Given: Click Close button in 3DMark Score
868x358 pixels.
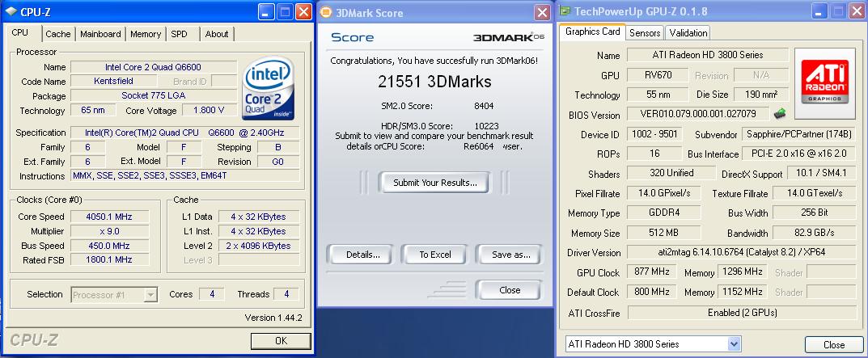Looking at the screenshot, I should pos(510,290).
